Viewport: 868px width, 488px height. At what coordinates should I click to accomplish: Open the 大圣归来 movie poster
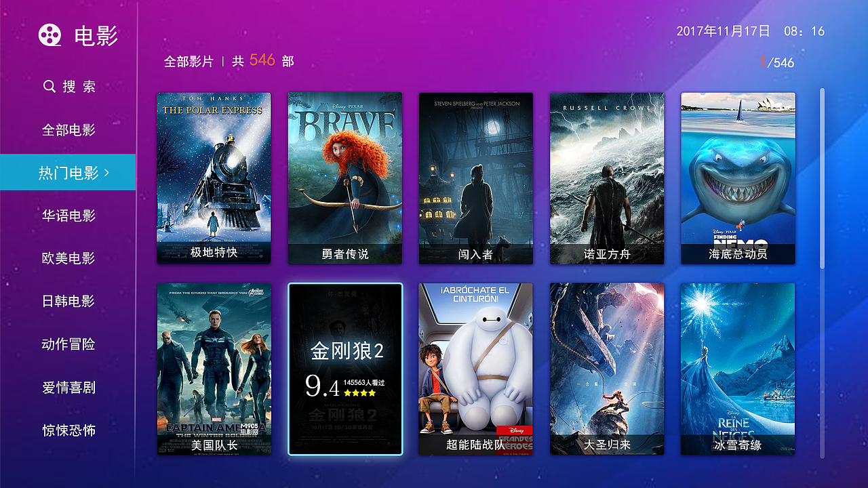(x=607, y=369)
